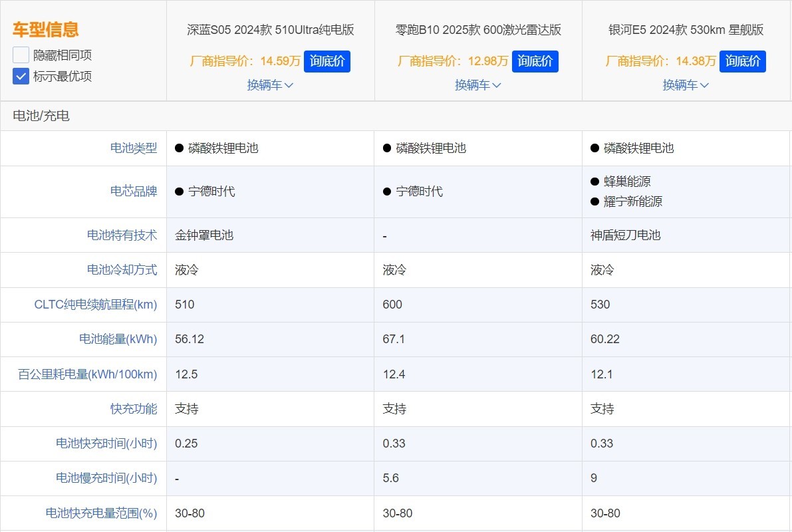Select the 600 range value

[392, 305]
